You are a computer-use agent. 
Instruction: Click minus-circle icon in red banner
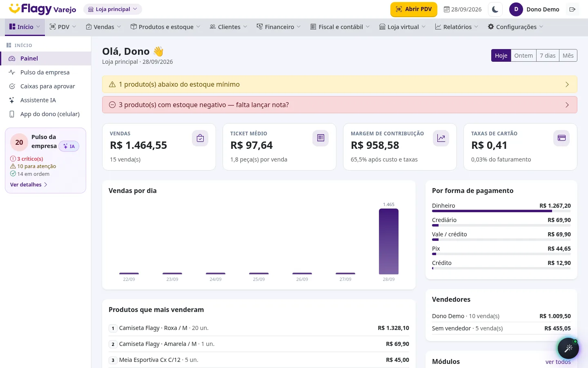coord(112,105)
